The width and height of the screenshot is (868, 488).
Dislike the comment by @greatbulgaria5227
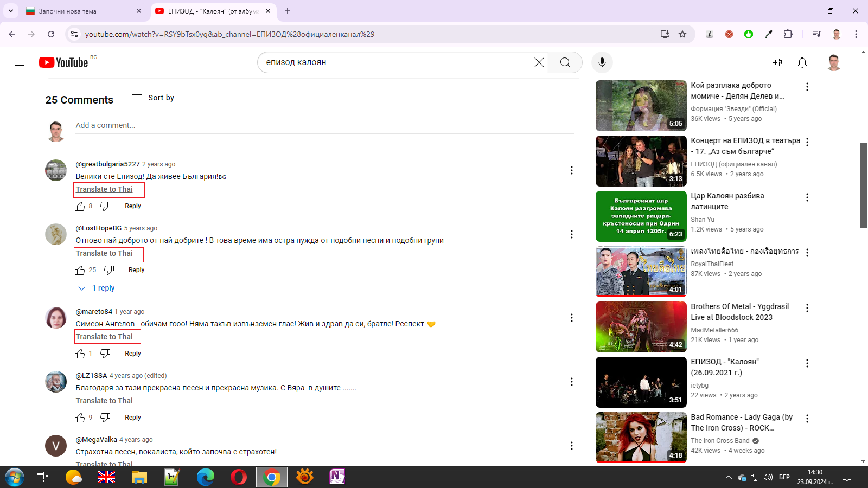tap(106, 206)
